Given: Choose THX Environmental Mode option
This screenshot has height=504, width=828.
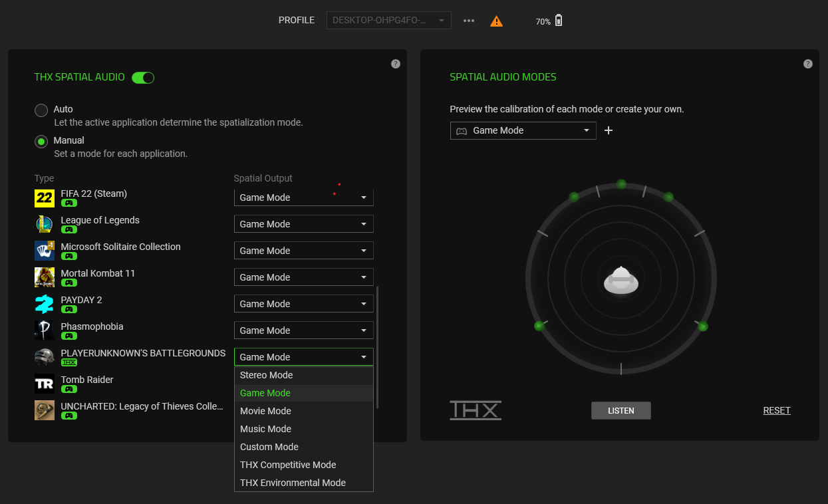Looking at the screenshot, I should click(304, 483).
